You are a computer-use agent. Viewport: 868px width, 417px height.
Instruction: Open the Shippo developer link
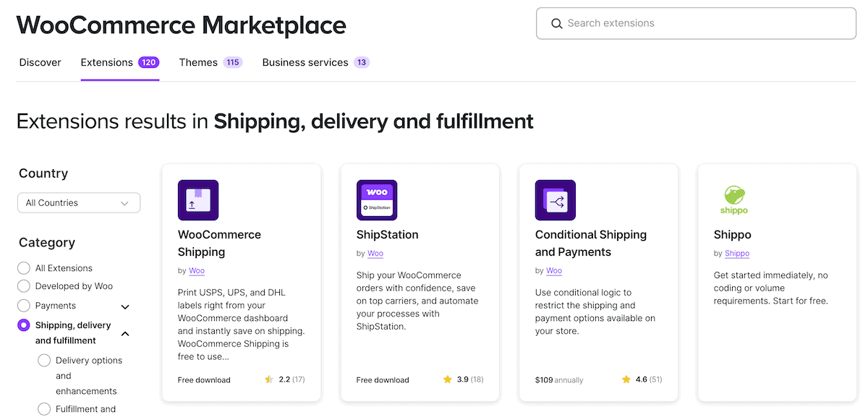tap(736, 253)
